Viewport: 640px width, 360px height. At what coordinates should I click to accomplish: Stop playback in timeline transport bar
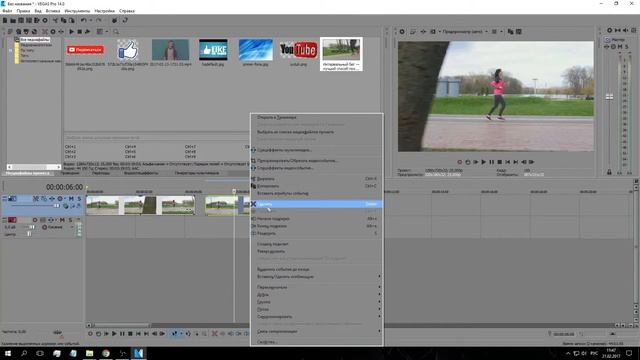pos(130,334)
